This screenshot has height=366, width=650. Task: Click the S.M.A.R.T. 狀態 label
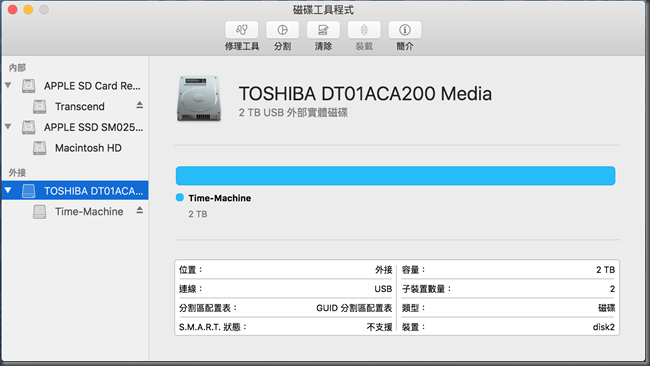pyautogui.click(x=213, y=327)
